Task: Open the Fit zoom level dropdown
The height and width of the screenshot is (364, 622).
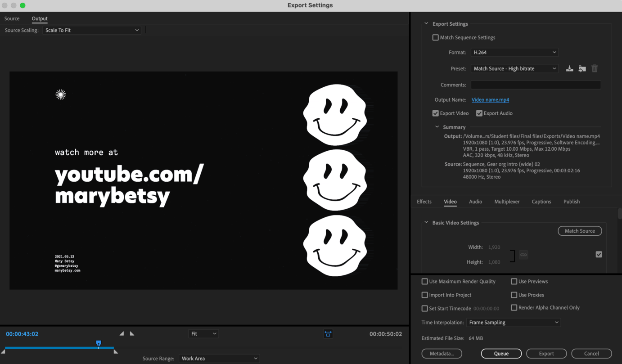Action: coord(203,333)
